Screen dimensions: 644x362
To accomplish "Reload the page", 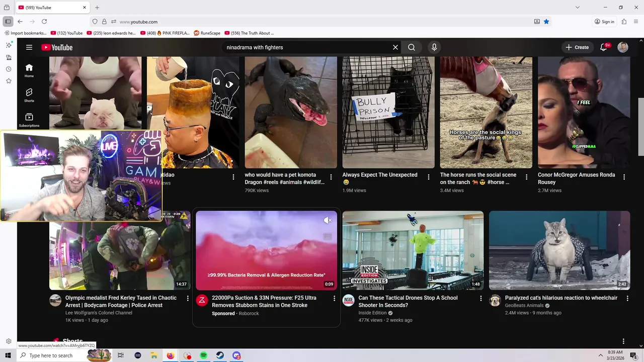I will pos(44,22).
